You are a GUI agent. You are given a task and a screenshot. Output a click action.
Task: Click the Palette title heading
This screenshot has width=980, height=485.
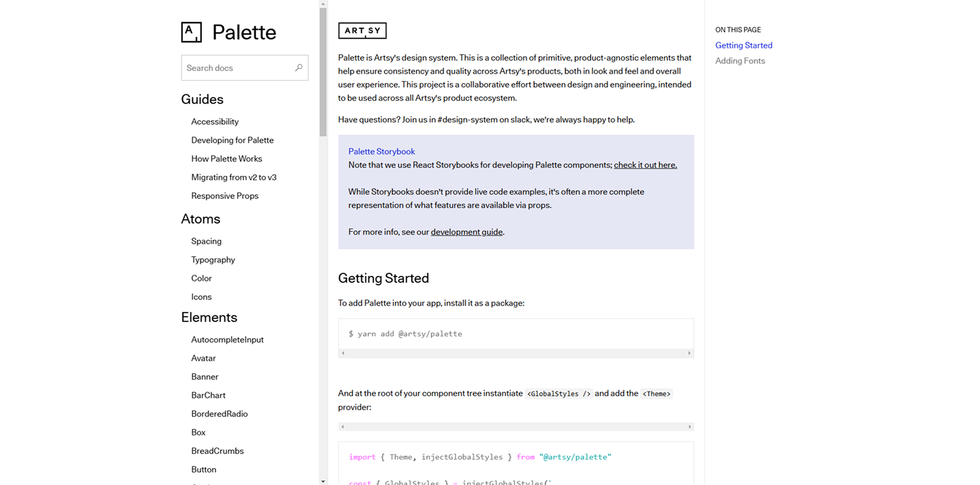click(244, 33)
